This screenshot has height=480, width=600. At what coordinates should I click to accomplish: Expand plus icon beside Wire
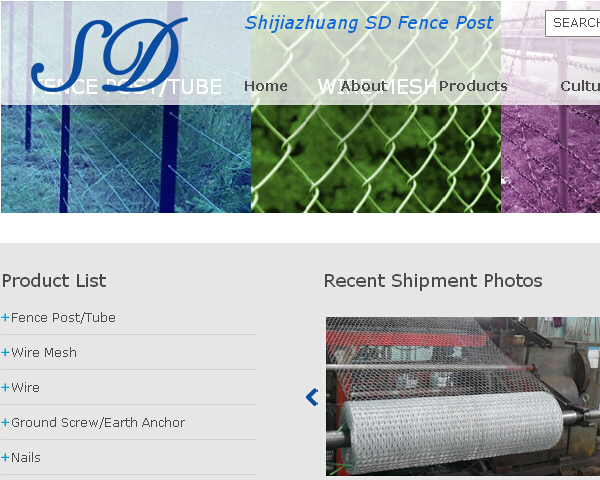pyautogui.click(x=5, y=387)
